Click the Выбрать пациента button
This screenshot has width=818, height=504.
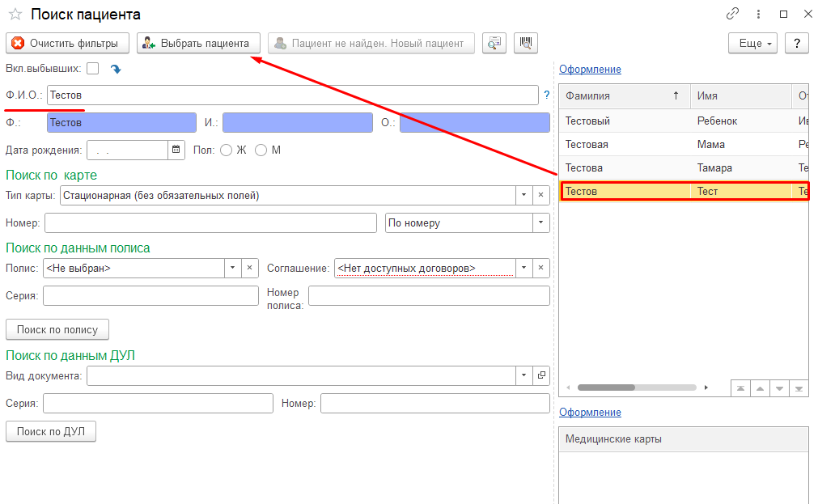coord(198,44)
